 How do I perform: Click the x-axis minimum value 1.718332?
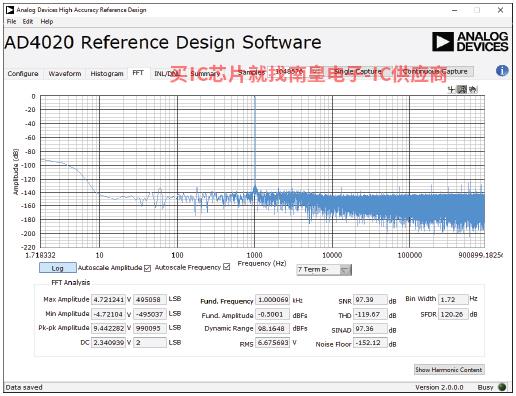(40, 255)
